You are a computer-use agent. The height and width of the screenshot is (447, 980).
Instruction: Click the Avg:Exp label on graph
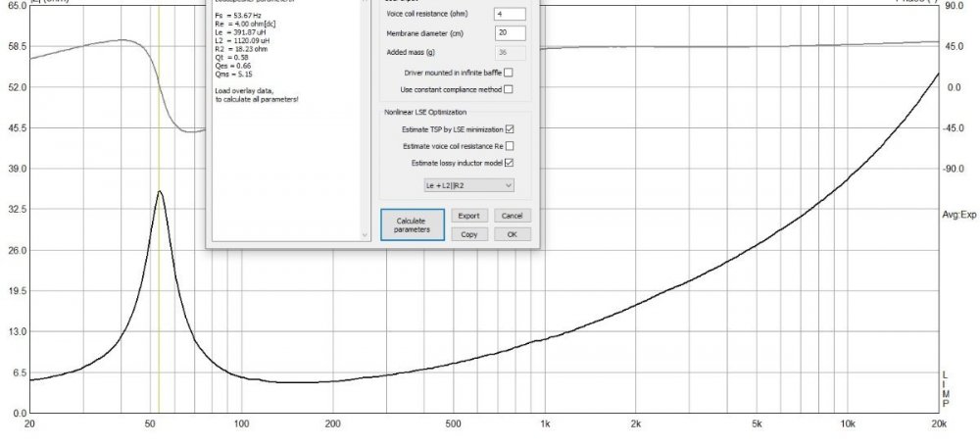pyautogui.click(x=959, y=214)
